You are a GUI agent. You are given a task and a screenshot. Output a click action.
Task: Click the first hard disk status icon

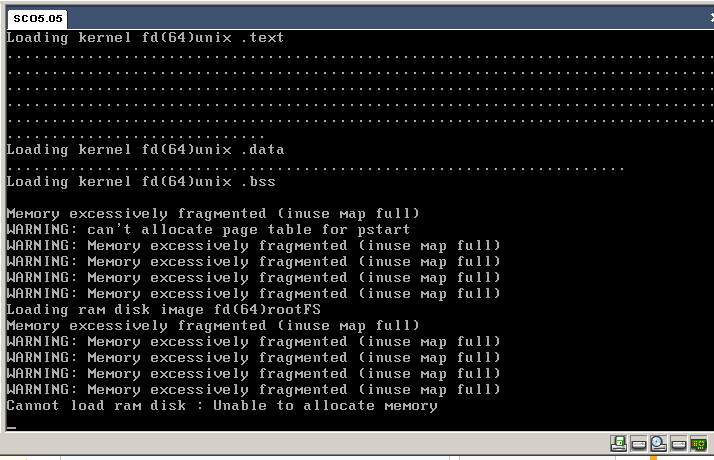pyautogui.click(x=639, y=443)
